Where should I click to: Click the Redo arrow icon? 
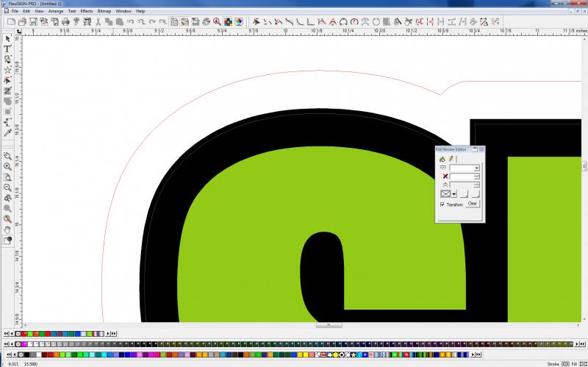[x=152, y=22]
